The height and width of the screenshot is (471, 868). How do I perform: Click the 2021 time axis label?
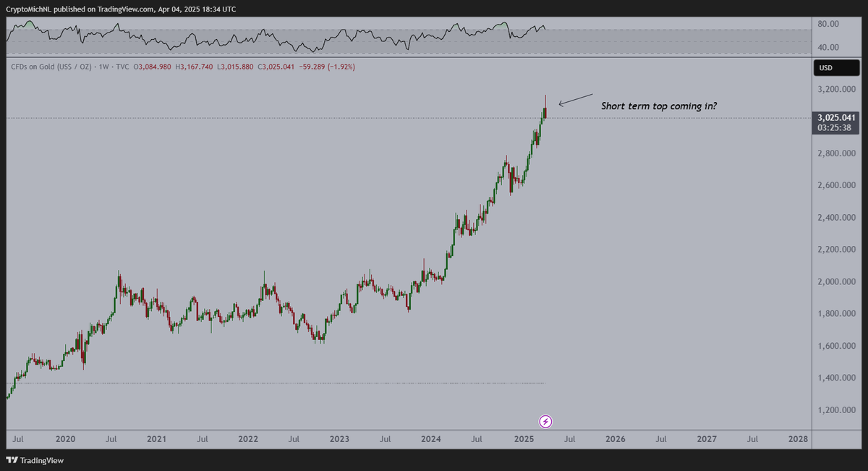coord(156,439)
